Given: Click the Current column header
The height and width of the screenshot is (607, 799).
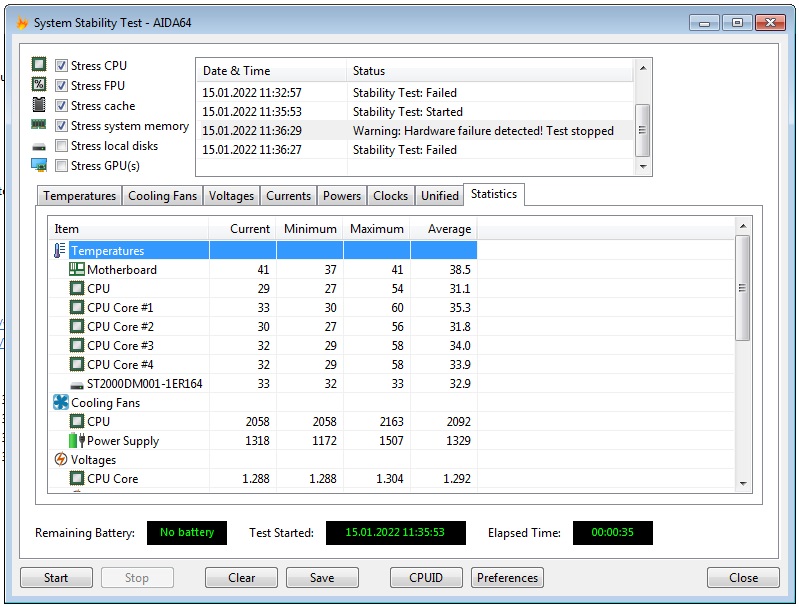Looking at the screenshot, I should (x=243, y=229).
